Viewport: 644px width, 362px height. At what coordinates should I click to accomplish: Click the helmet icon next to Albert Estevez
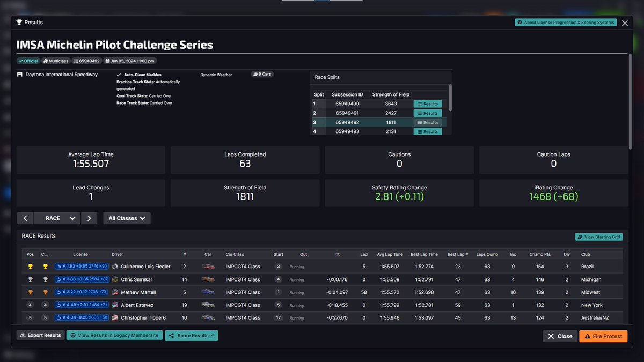click(x=115, y=305)
